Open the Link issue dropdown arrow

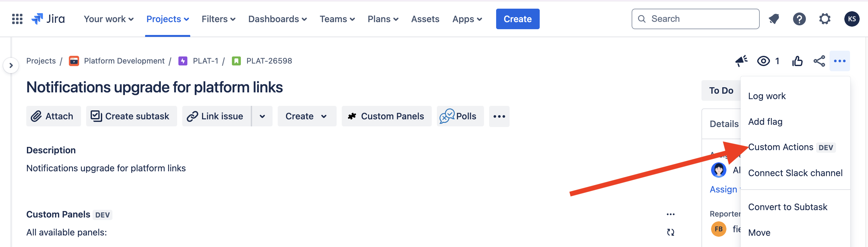pyautogui.click(x=262, y=116)
